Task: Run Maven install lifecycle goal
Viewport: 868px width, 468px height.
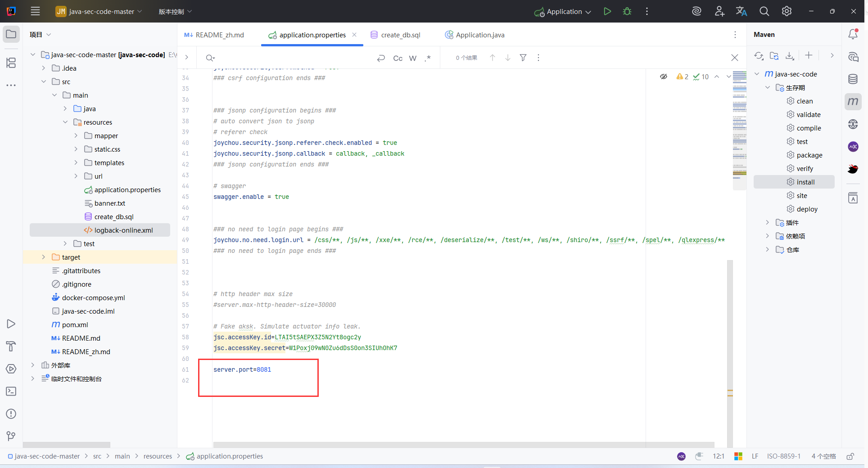Action: click(x=794, y=182)
